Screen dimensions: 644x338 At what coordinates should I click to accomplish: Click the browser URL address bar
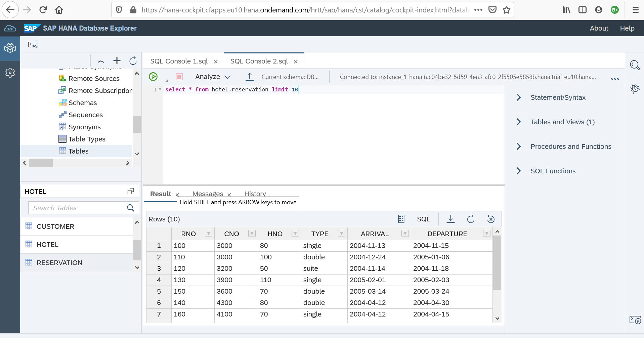305,10
